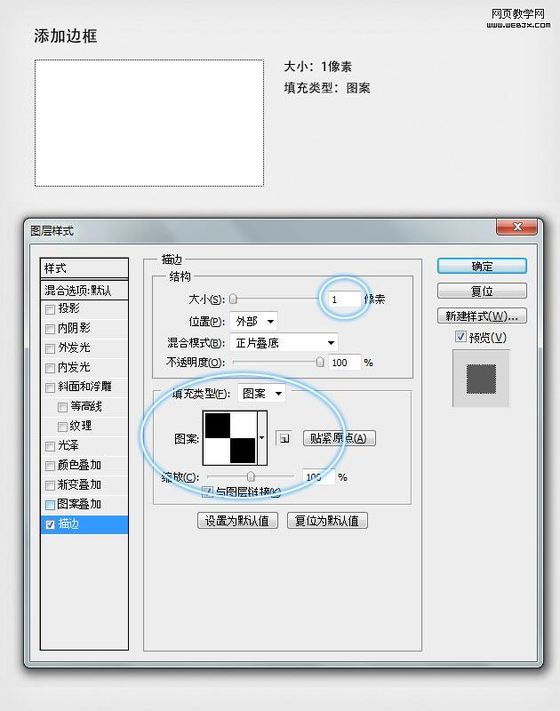Expand the pattern picker dropdown arrow

[x=262, y=438]
